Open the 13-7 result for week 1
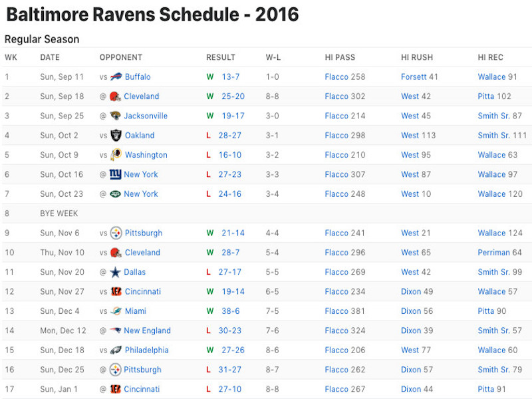Viewport: 532px width, 399px height. [230, 76]
